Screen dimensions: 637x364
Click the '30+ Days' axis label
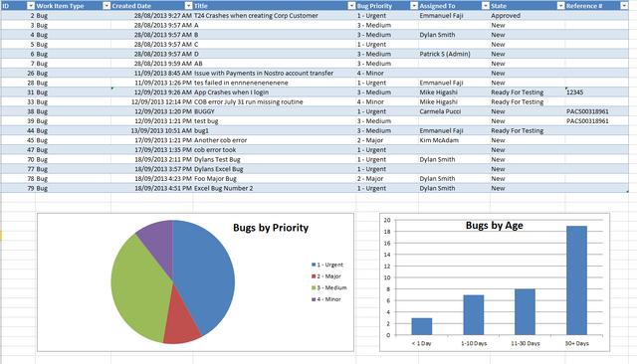point(576,343)
